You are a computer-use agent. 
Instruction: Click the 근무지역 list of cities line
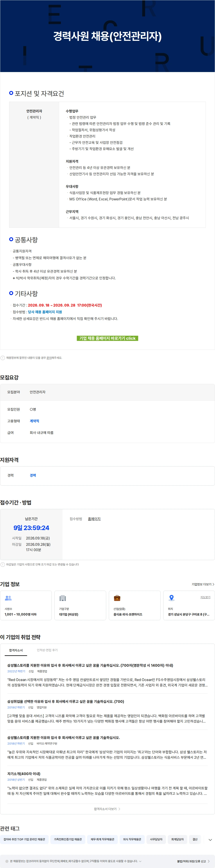[129, 218]
